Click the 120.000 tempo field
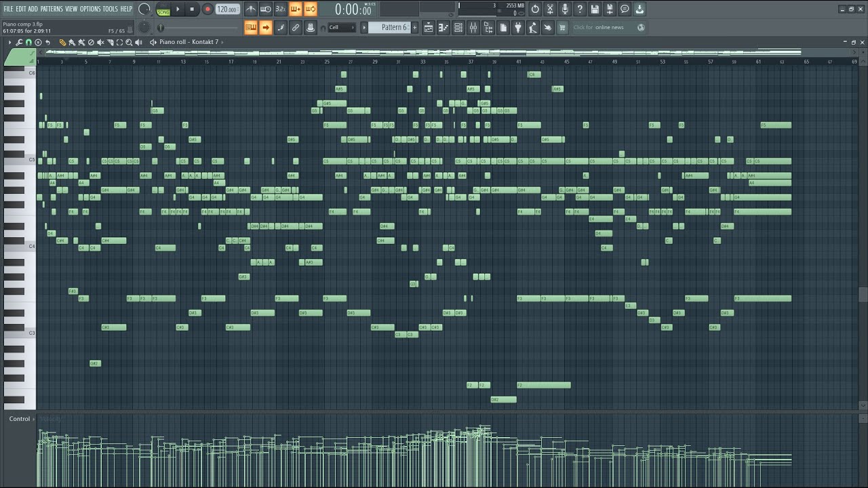 pyautogui.click(x=228, y=9)
